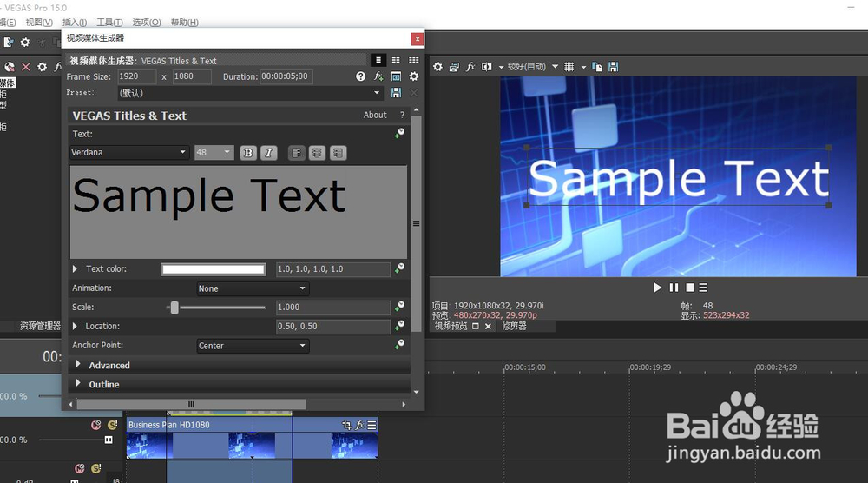Toggle animation keyframes for Location
Screen dimensions: 868x483
[399, 326]
